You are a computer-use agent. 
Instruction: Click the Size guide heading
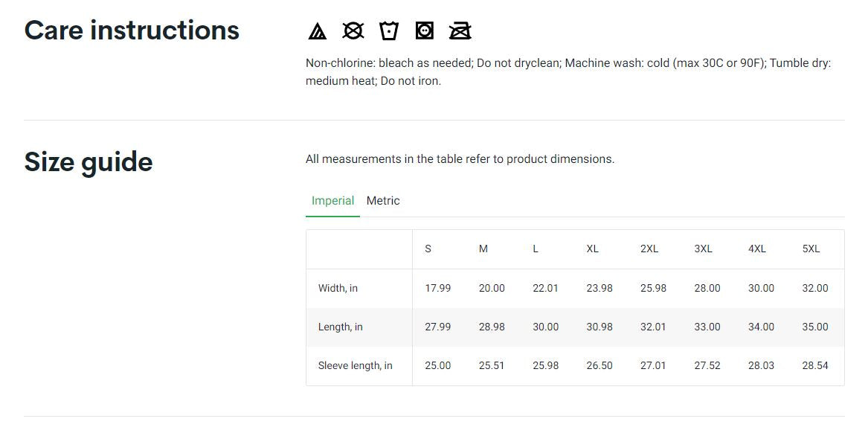[x=89, y=162]
